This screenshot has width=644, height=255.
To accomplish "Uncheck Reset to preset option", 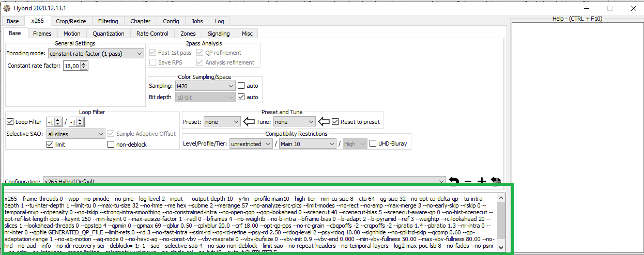I will tap(336, 122).
